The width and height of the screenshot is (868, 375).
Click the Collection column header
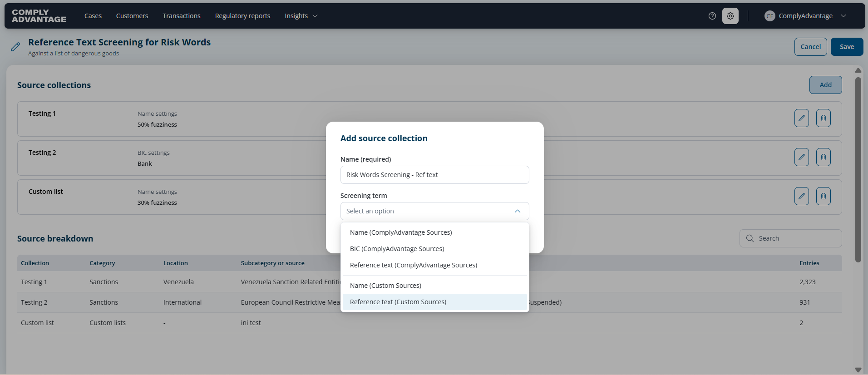[35, 263]
